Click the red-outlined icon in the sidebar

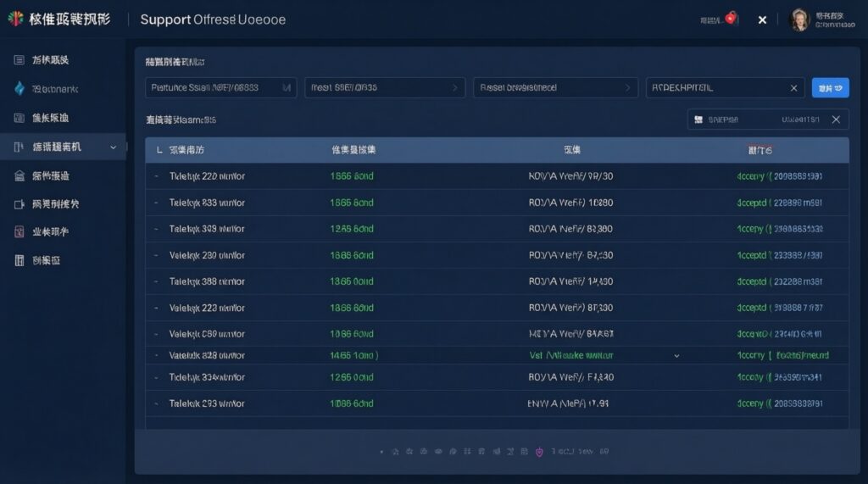click(x=19, y=231)
